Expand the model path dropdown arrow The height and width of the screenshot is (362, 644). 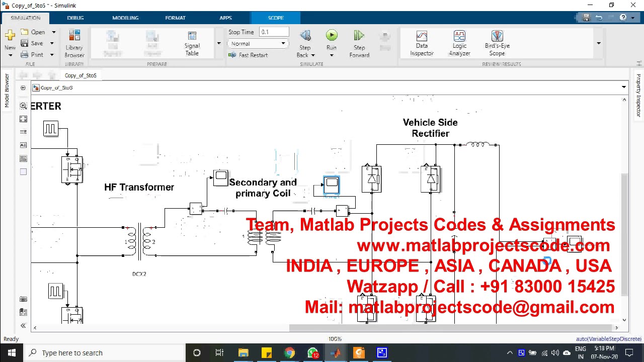pyautogui.click(x=624, y=87)
